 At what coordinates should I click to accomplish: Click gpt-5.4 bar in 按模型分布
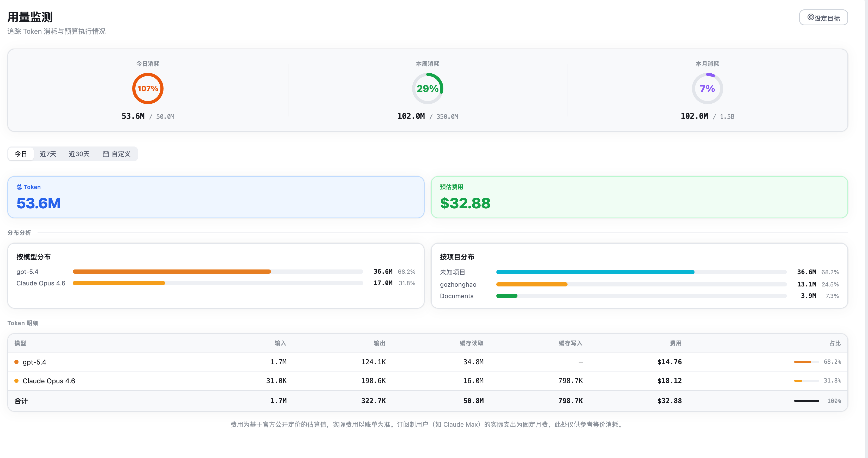[172, 272]
